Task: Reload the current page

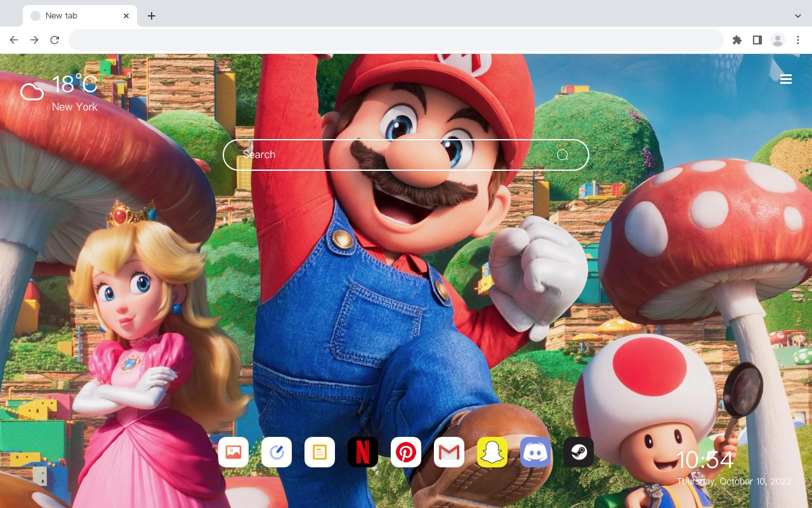Action: coord(55,40)
